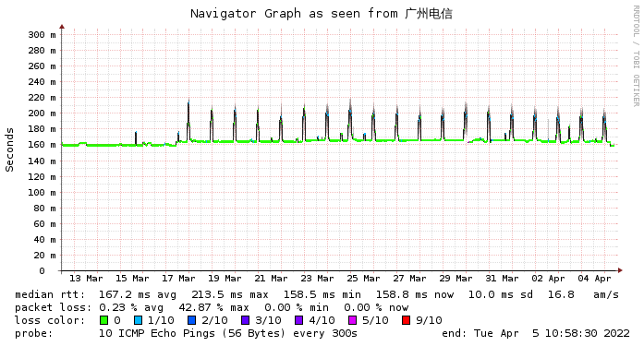This screenshot has width=644, height=346.
Task: Click the '04 Apr' x-axis date label
Action: [594, 279]
